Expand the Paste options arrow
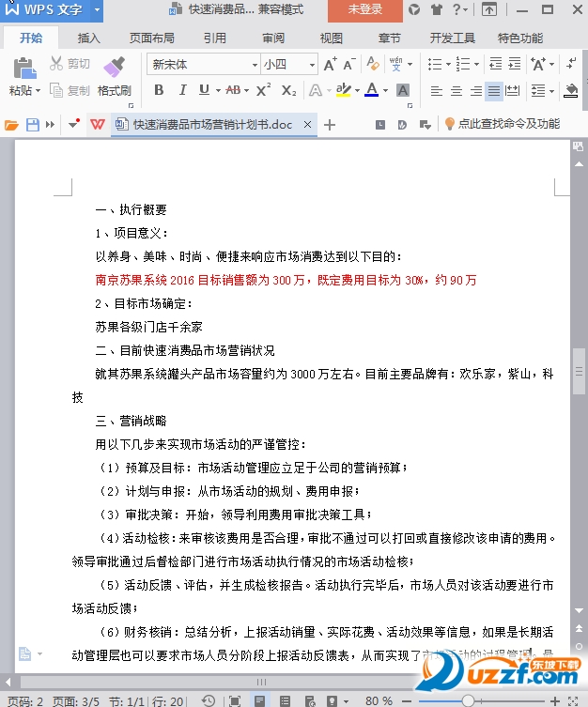The image size is (588, 707). click(x=38, y=91)
